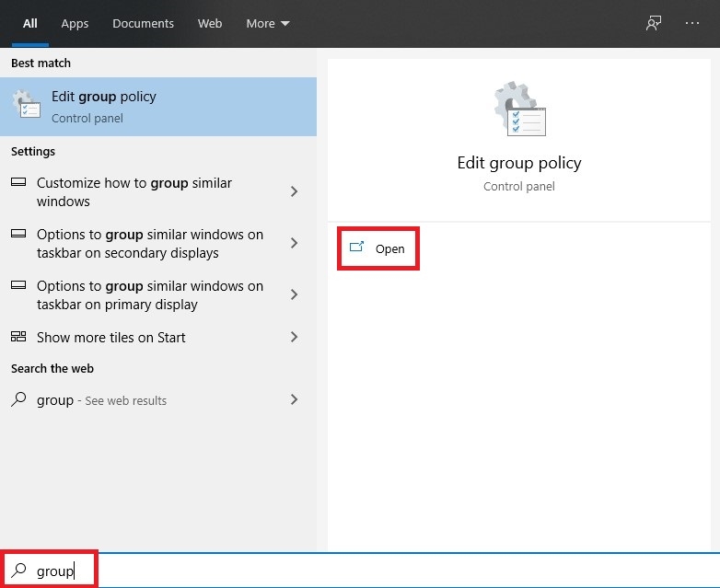
Task: Click into the search box containing group
Action: click(x=360, y=571)
